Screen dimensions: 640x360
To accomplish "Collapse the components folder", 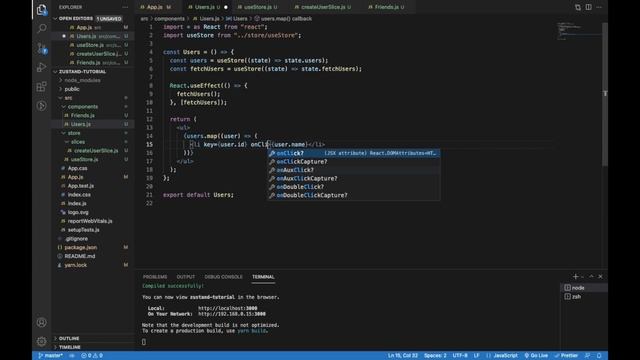I will click(82, 107).
